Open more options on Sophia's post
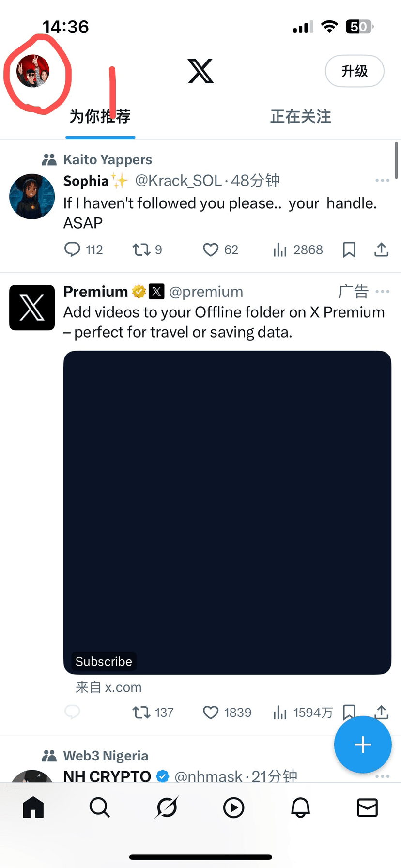 (382, 180)
